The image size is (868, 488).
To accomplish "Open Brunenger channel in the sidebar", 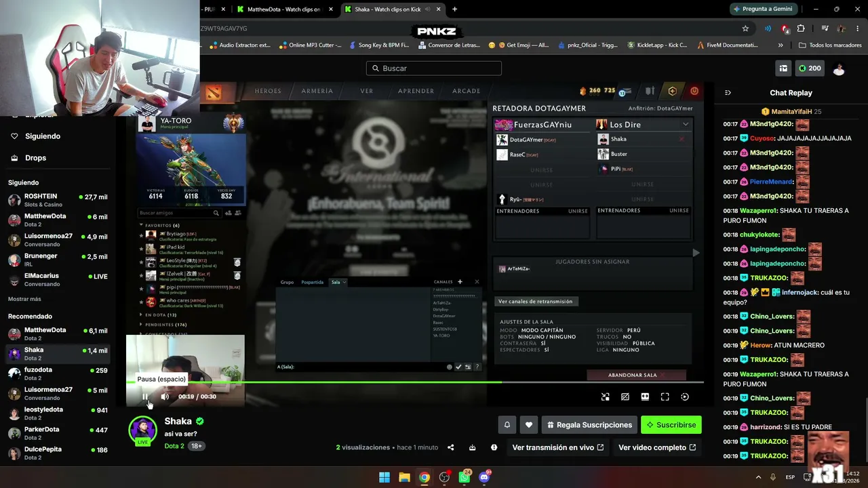I will coord(58,260).
